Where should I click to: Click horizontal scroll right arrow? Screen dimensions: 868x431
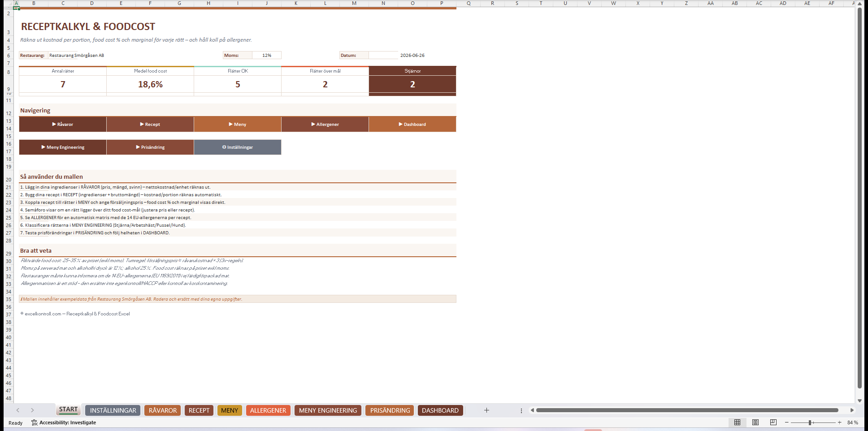[x=852, y=410]
